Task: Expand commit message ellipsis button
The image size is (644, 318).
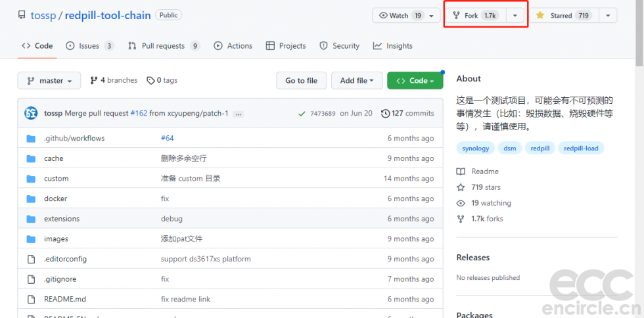Action: click(x=238, y=114)
